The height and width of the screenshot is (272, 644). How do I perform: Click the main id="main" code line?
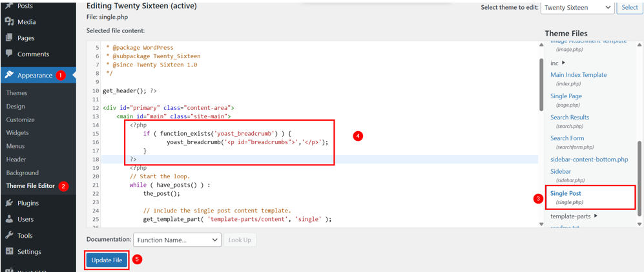173,116
